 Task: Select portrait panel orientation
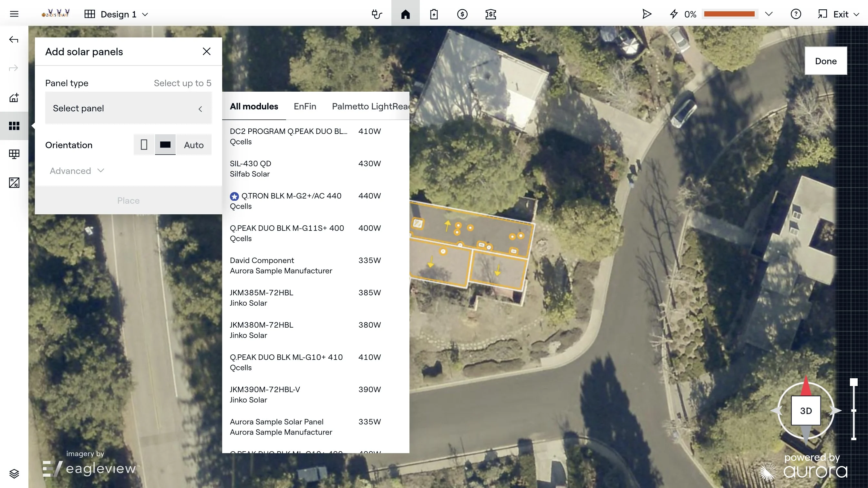pos(144,145)
